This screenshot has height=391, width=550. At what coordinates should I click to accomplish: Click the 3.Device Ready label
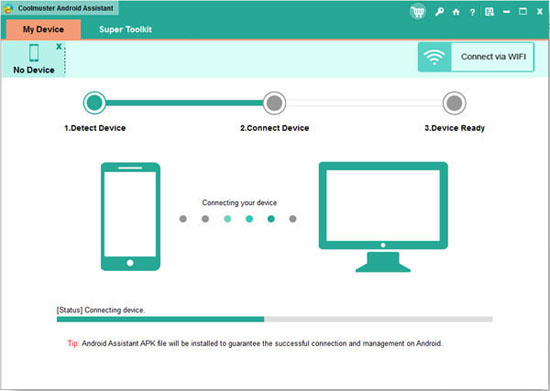click(x=455, y=128)
